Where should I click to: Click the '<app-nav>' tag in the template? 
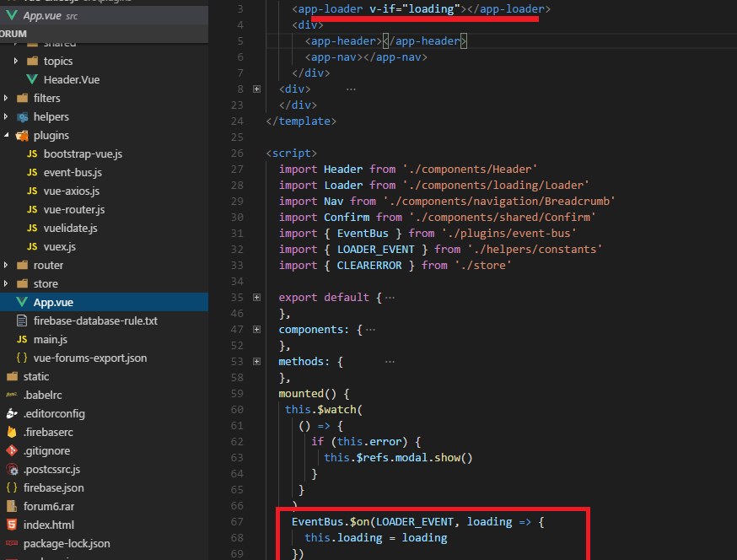coord(334,57)
